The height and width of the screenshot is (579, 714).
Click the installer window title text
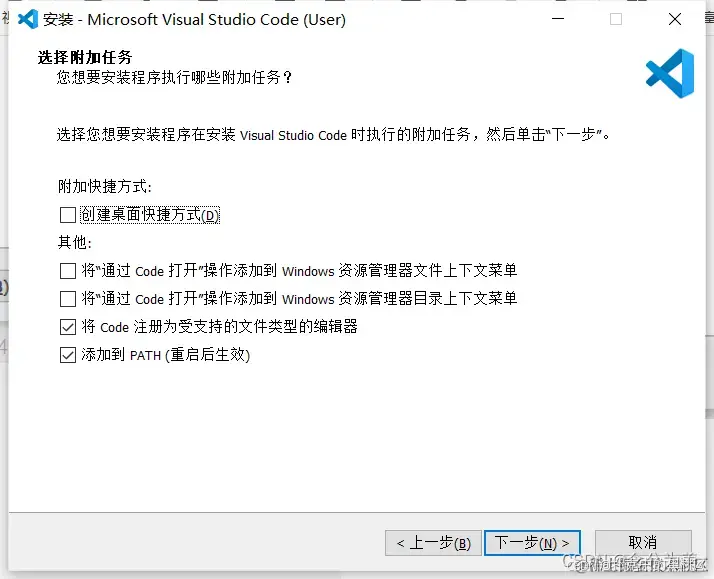coord(194,20)
